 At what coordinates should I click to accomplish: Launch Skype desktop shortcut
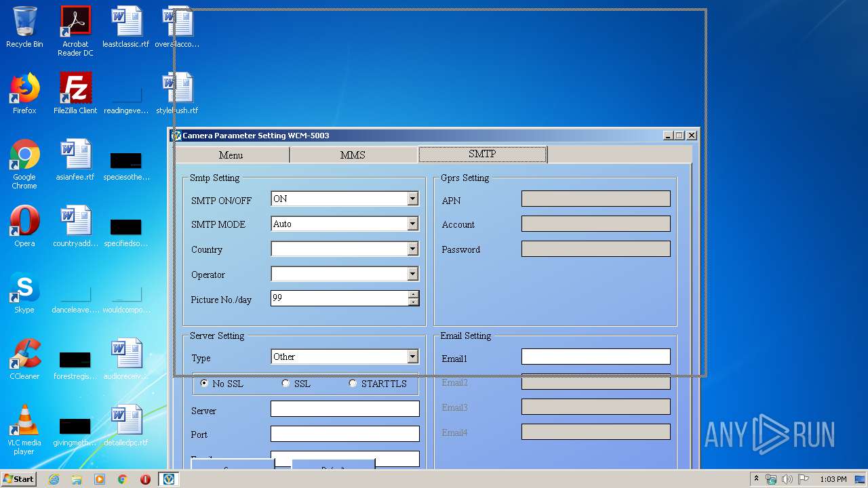pyautogui.click(x=24, y=293)
